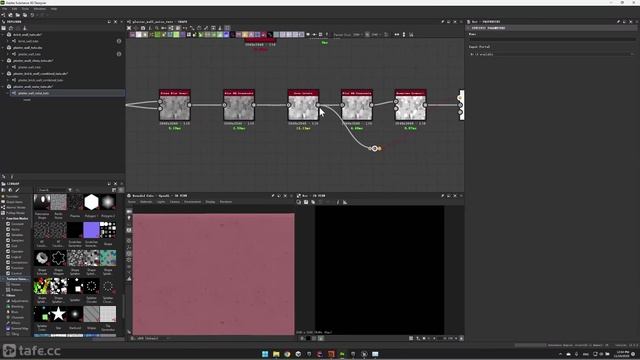Select the FxMap Nodes library category

pyautogui.click(x=16, y=213)
